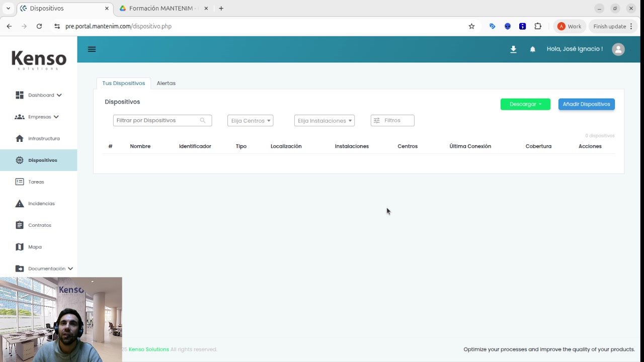The height and width of the screenshot is (362, 644).
Task: Open the Elija Instalaciones dropdown
Action: [x=324, y=120]
